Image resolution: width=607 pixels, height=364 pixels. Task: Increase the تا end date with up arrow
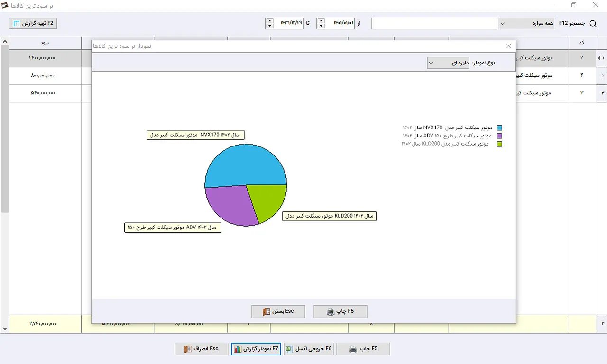click(x=270, y=21)
